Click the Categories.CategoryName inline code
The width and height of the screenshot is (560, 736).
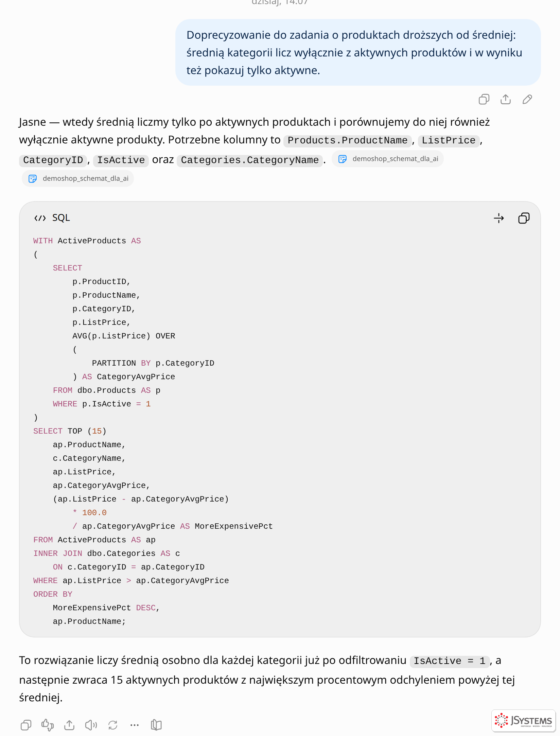coord(250,160)
